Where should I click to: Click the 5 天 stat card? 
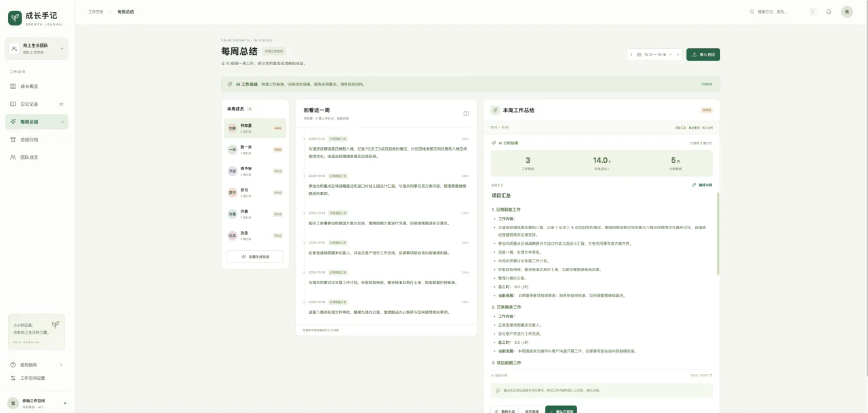click(675, 163)
